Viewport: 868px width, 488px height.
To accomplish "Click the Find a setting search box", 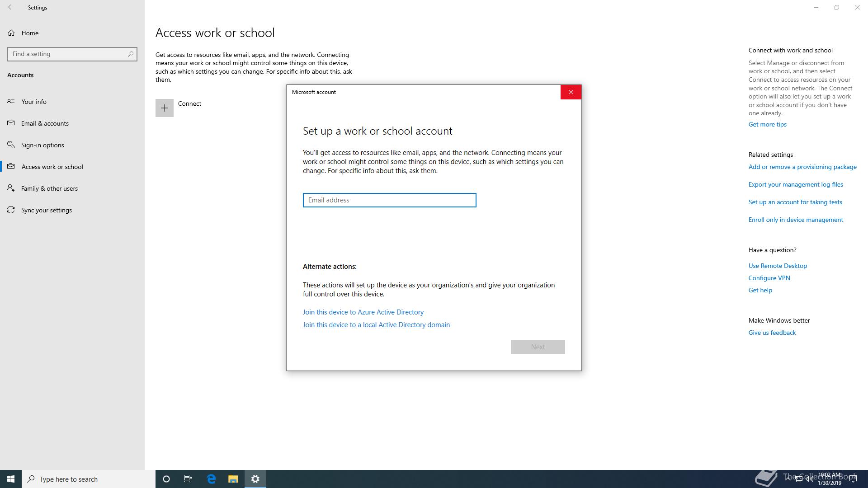I will [x=72, y=54].
